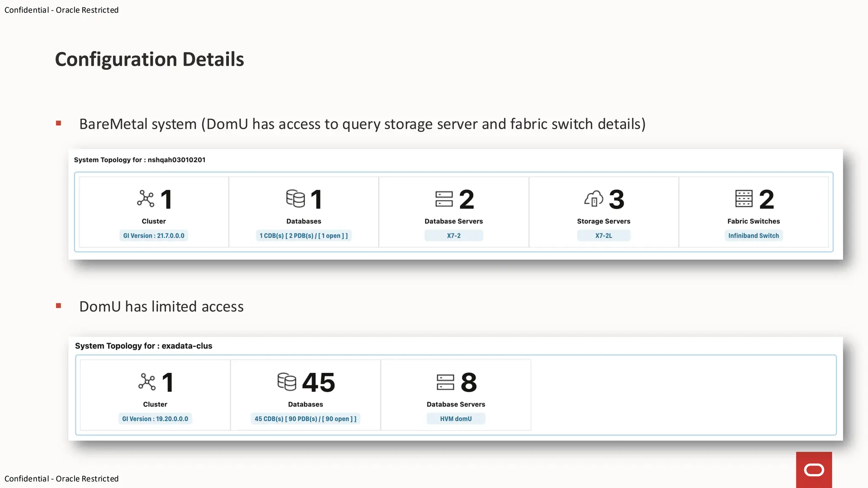Select the 1 CDB(s) [ 2 PDB(s) ] badge
The image size is (868, 488).
[304, 236]
